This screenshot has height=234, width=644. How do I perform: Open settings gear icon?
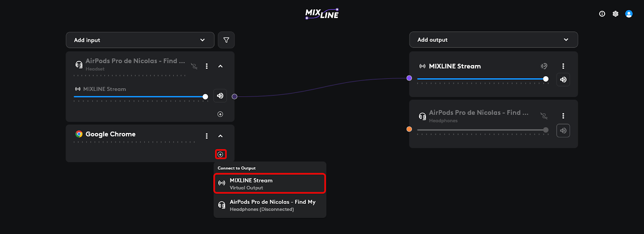coord(615,14)
